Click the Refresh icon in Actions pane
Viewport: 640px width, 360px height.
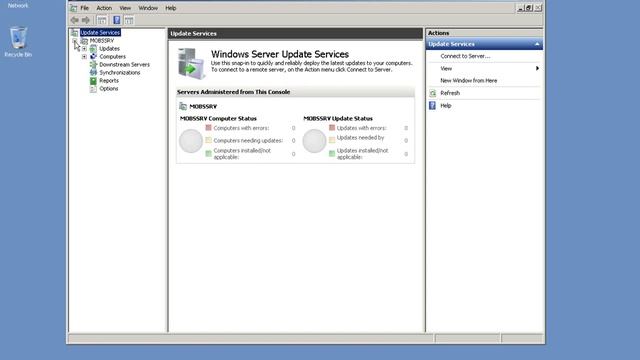tap(433, 93)
